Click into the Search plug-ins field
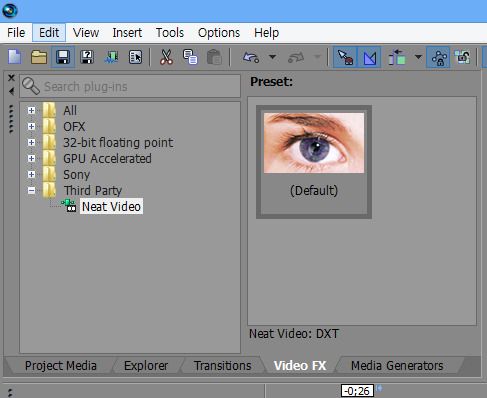 pyautogui.click(x=130, y=86)
